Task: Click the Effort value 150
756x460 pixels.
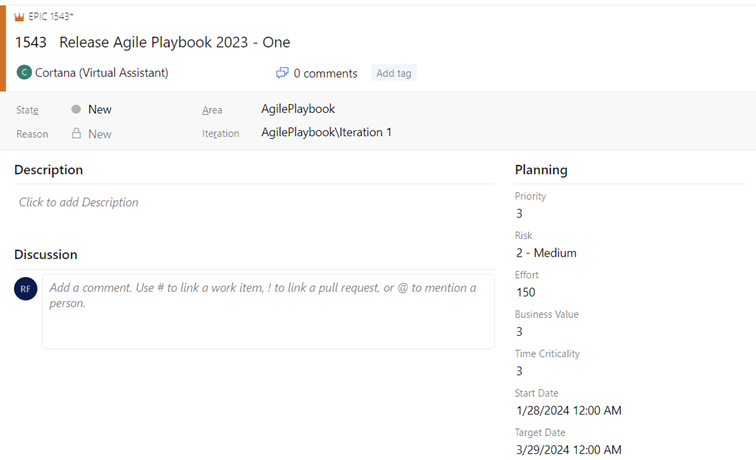Action: (x=526, y=292)
